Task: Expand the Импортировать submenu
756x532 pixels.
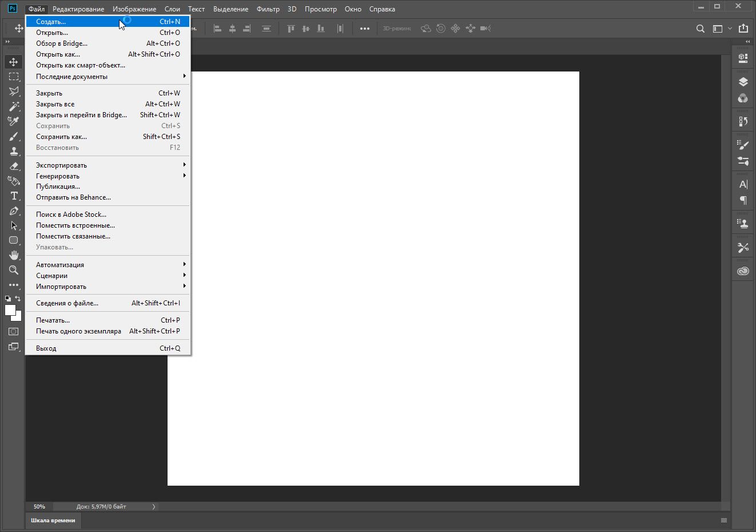Action: [x=108, y=287]
